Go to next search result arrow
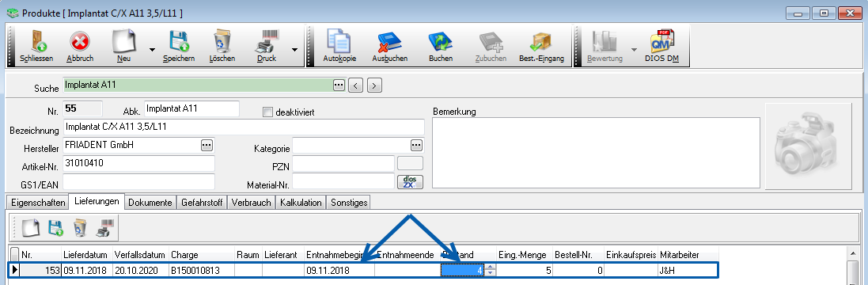Viewport: 868px width, 285px height. [x=375, y=85]
